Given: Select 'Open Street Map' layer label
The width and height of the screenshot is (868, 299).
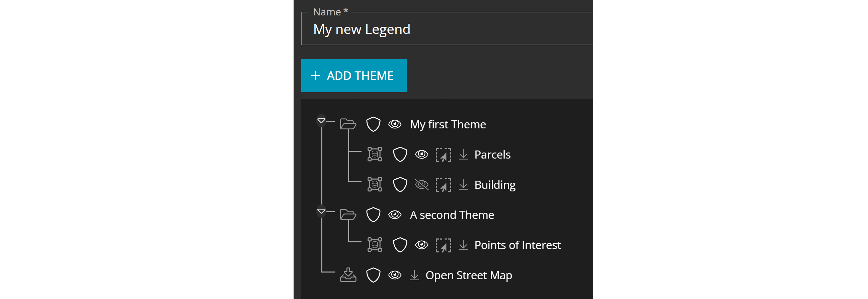Looking at the screenshot, I should [469, 276].
